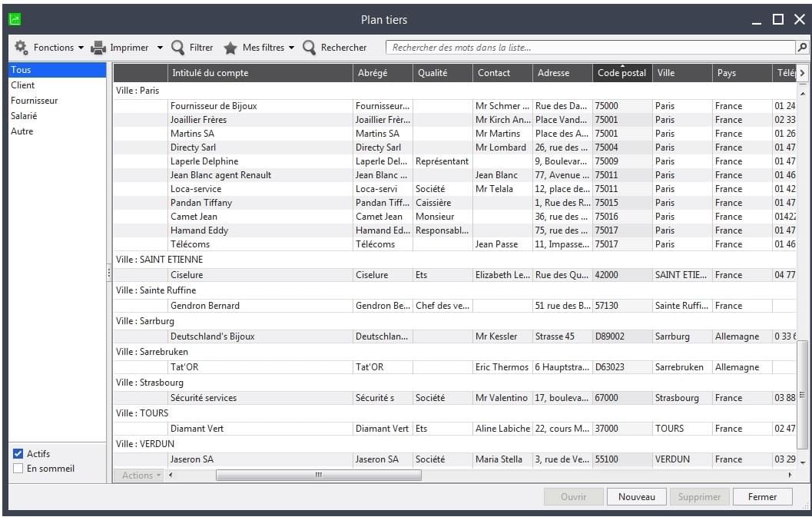Click the Fonctions gear icon

click(21, 47)
